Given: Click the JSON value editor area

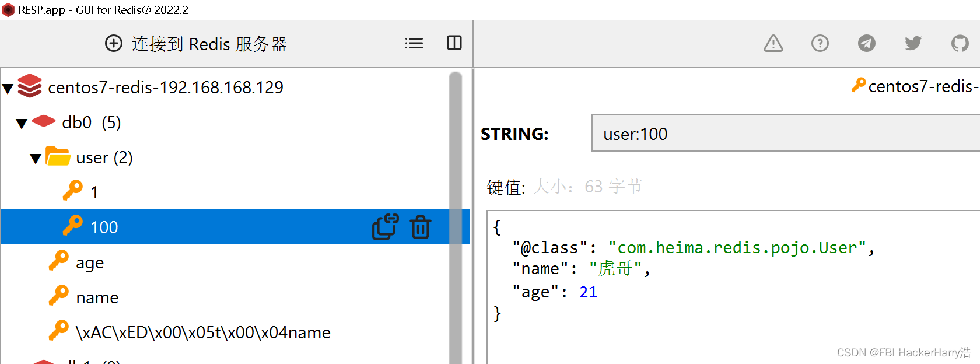Looking at the screenshot, I should click(x=734, y=287).
